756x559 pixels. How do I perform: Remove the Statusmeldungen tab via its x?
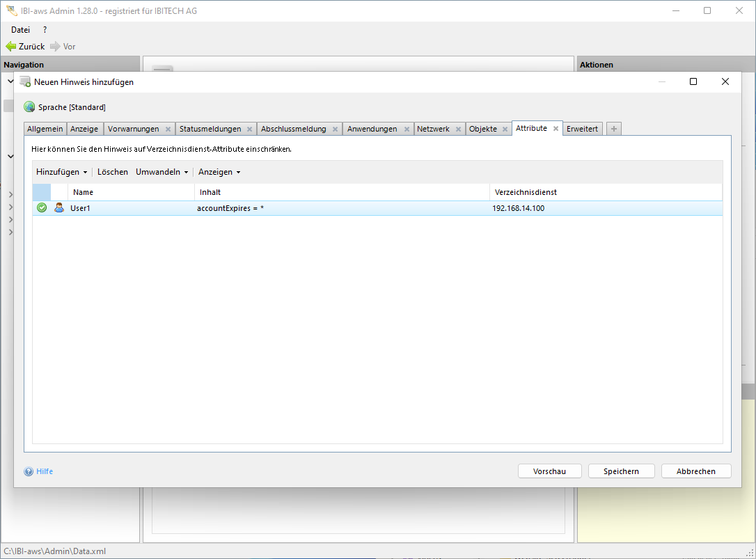coord(249,129)
